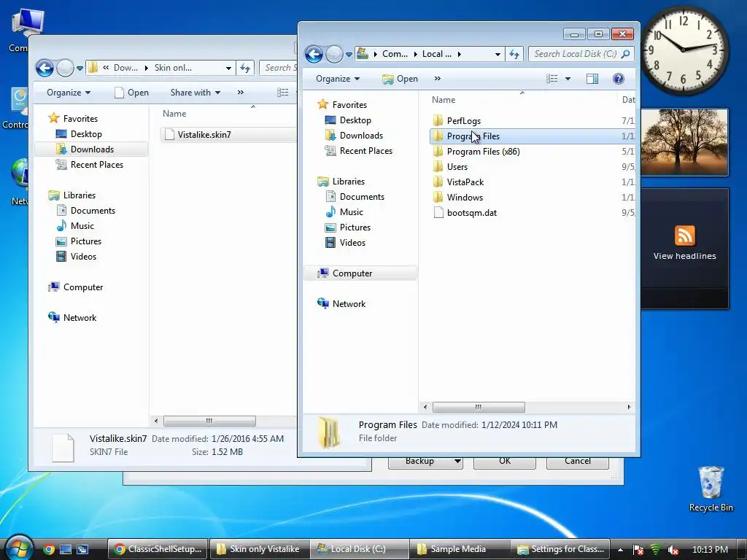Viewport: 747px width, 560px height.
Task: Refresh the Local Disk address bar
Action: click(514, 54)
